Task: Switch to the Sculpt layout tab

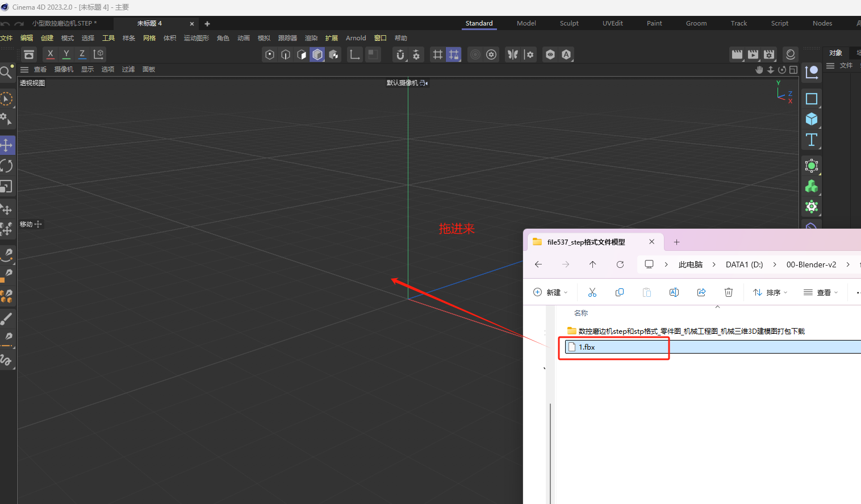Action: [569, 23]
